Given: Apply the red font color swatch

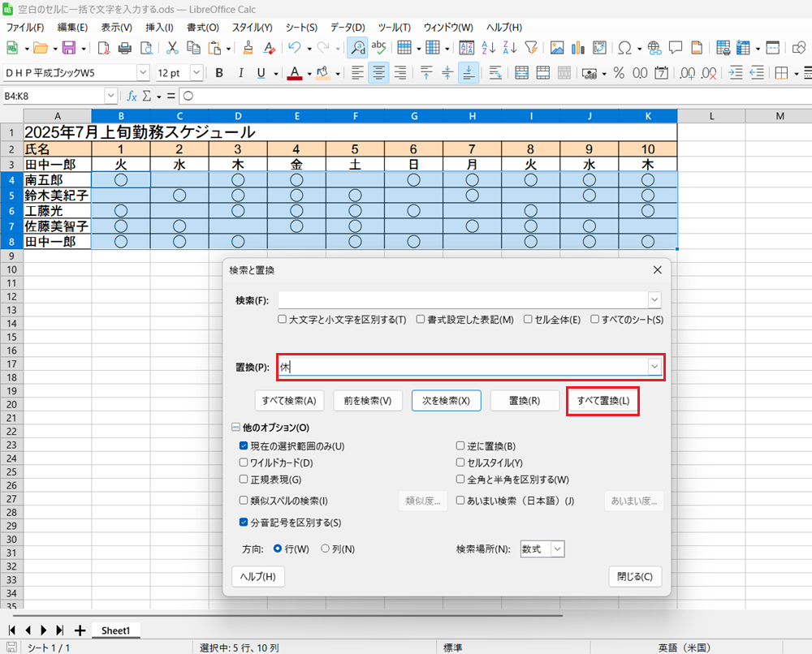Looking at the screenshot, I should tap(295, 73).
